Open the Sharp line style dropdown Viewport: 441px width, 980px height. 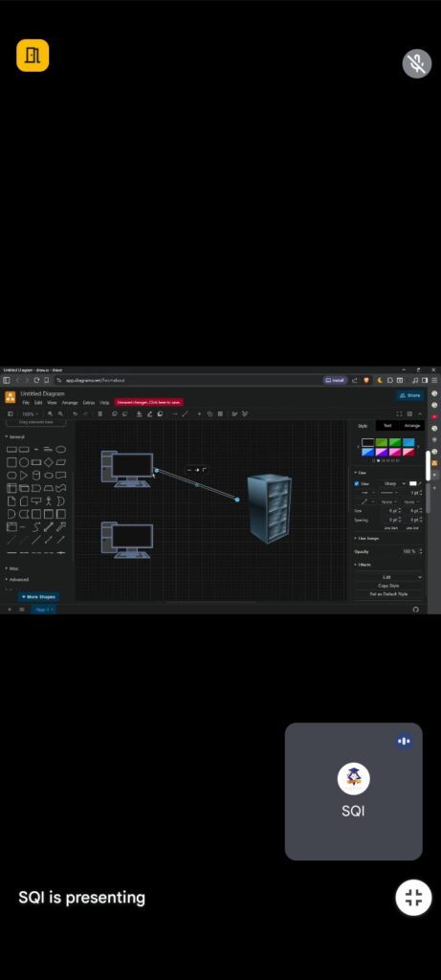pyautogui.click(x=393, y=483)
